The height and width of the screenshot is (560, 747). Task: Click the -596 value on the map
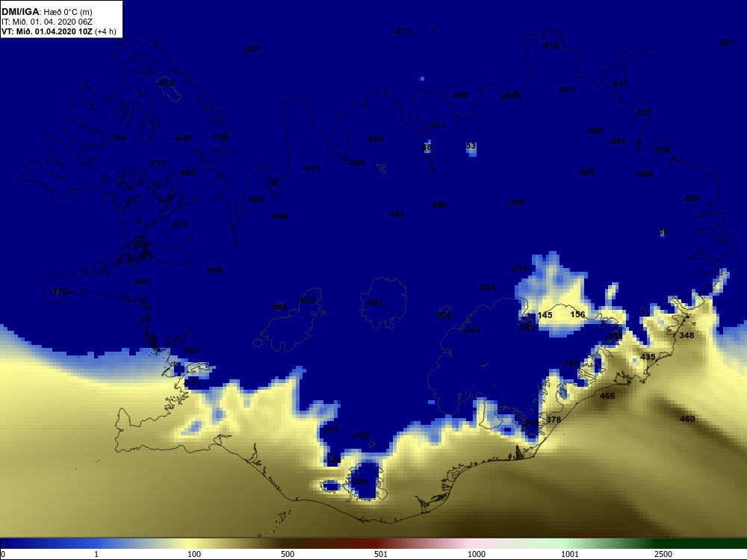click(x=214, y=270)
